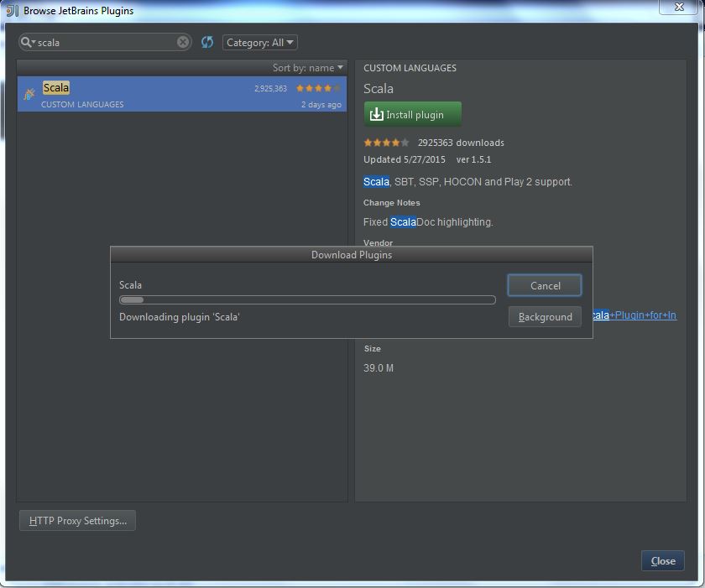Focus the plugin search input field

click(106, 42)
